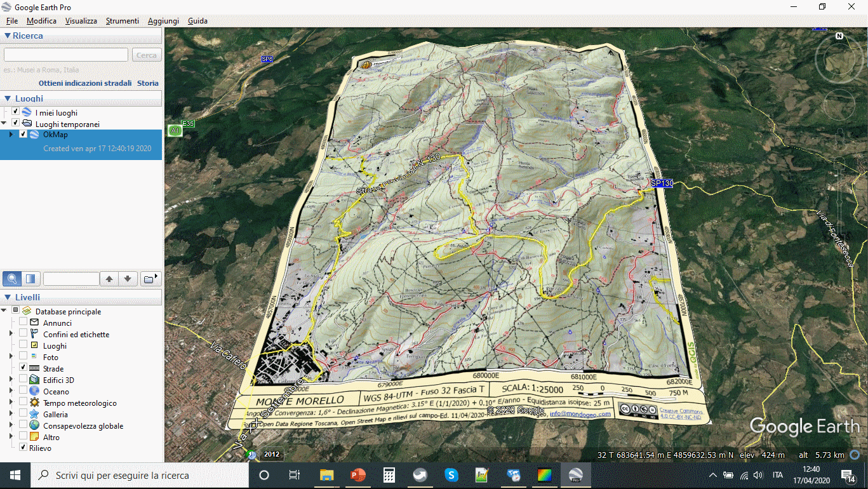868x489 pixels.
Task: Click the 2012 historical imagery clock icon
Action: (253, 455)
